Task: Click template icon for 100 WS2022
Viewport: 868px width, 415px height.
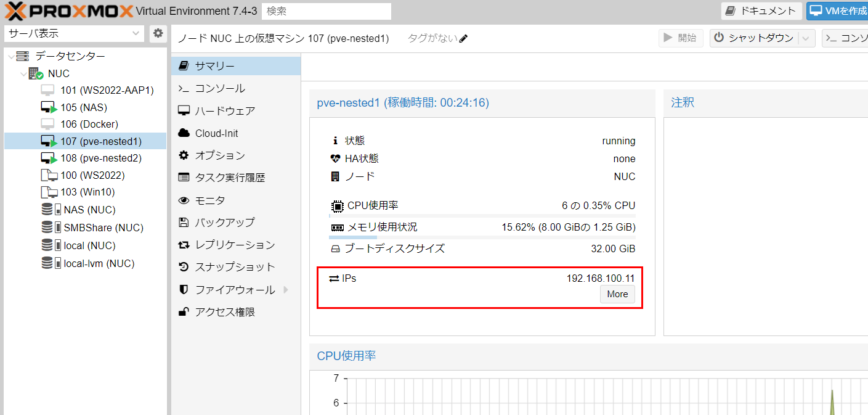Action: click(x=49, y=175)
